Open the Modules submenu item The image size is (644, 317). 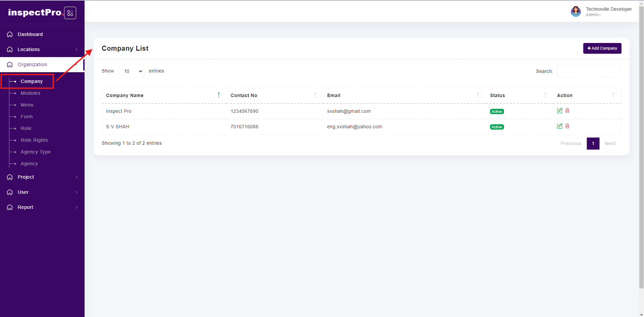click(31, 93)
